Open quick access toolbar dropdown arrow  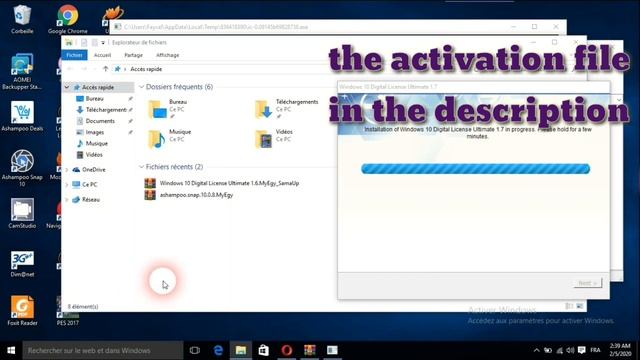click(x=103, y=42)
